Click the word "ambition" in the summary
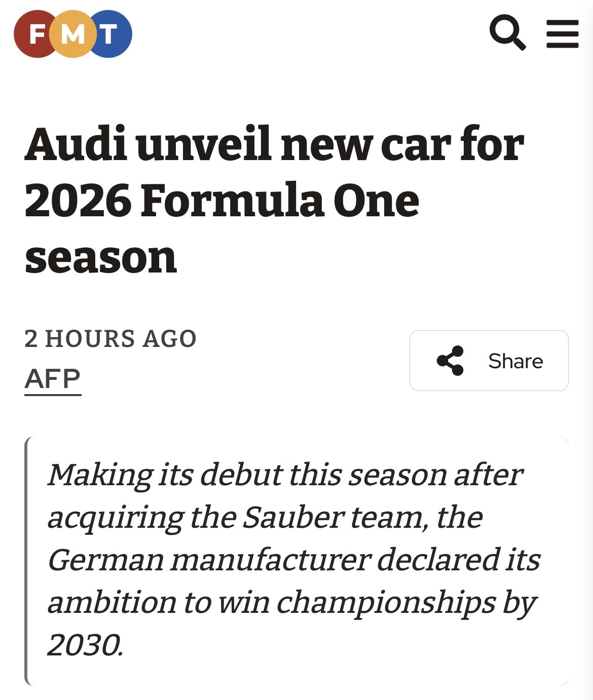 112,603
